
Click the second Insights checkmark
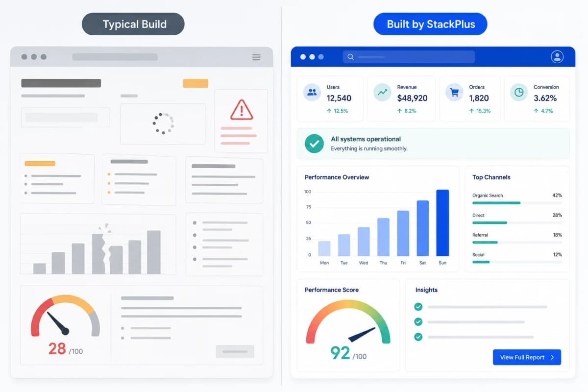coord(418,322)
